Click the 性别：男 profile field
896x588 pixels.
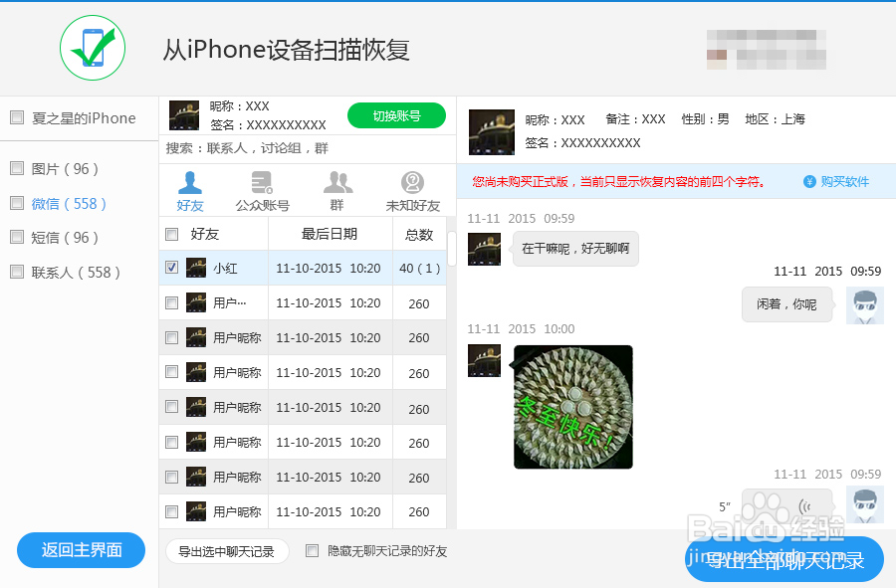coord(705,119)
